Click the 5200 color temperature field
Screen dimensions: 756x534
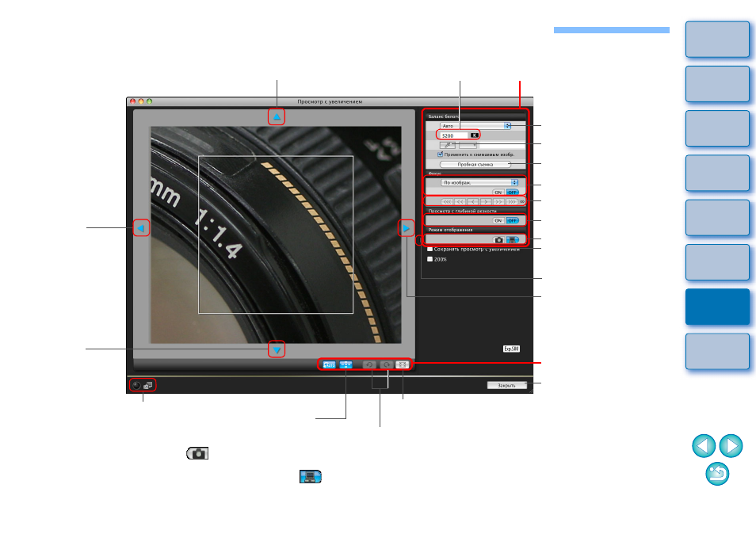click(x=452, y=135)
